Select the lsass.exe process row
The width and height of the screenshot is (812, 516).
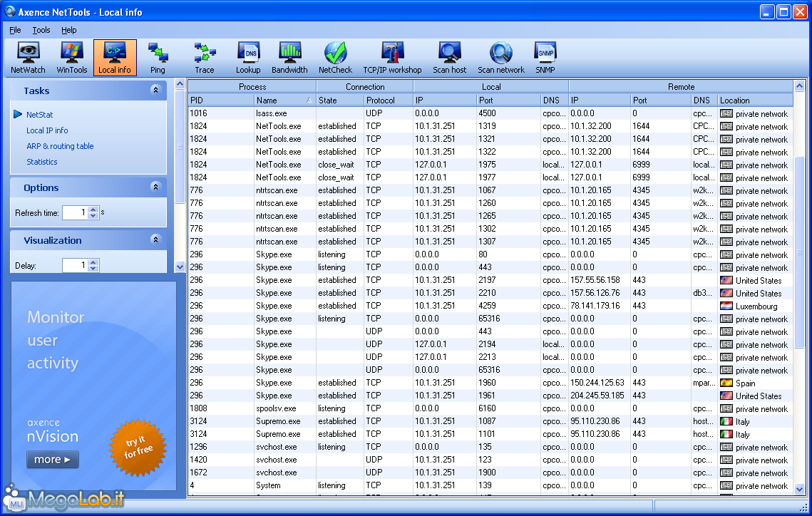point(490,113)
